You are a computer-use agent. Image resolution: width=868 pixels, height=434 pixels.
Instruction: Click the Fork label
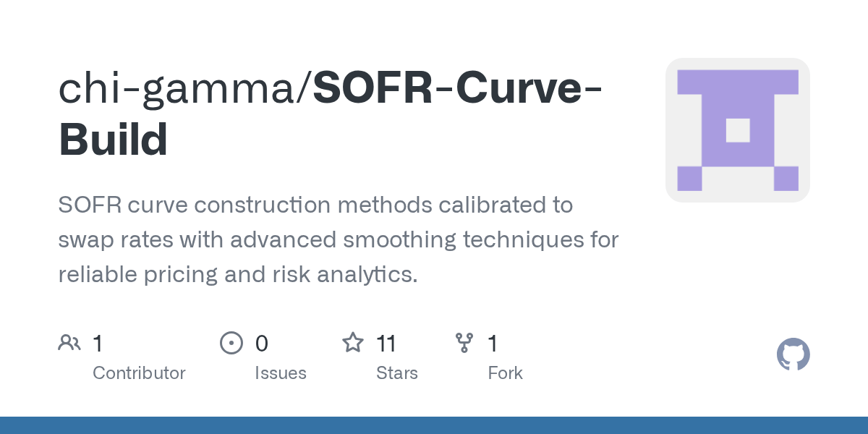tap(506, 373)
